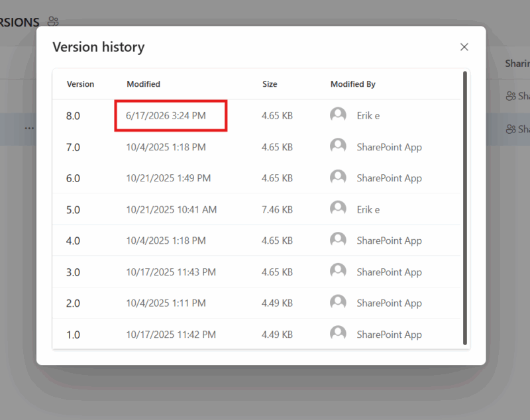Click the date 10/21/2025 1:49 PM
This screenshot has width=530, height=420.
pos(168,178)
